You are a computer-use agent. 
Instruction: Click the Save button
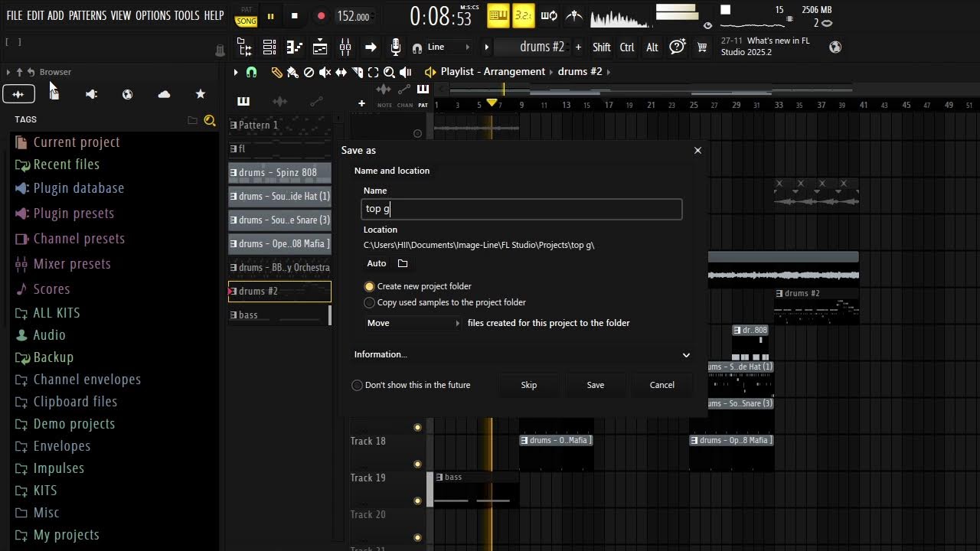point(596,385)
